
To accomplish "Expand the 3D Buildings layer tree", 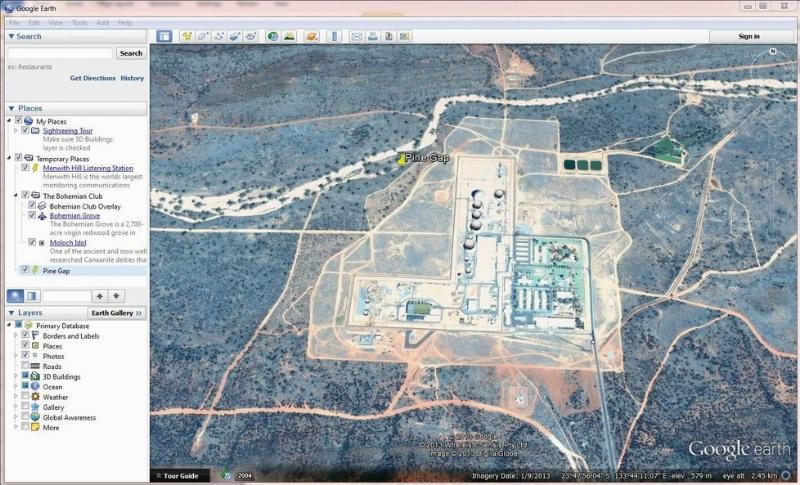I will pos(16,377).
